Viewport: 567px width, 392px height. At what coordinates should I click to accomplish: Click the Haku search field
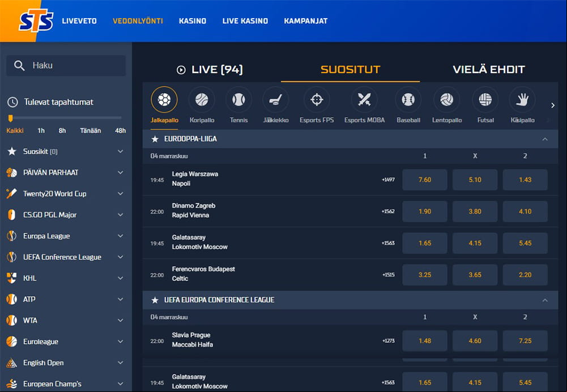(66, 66)
